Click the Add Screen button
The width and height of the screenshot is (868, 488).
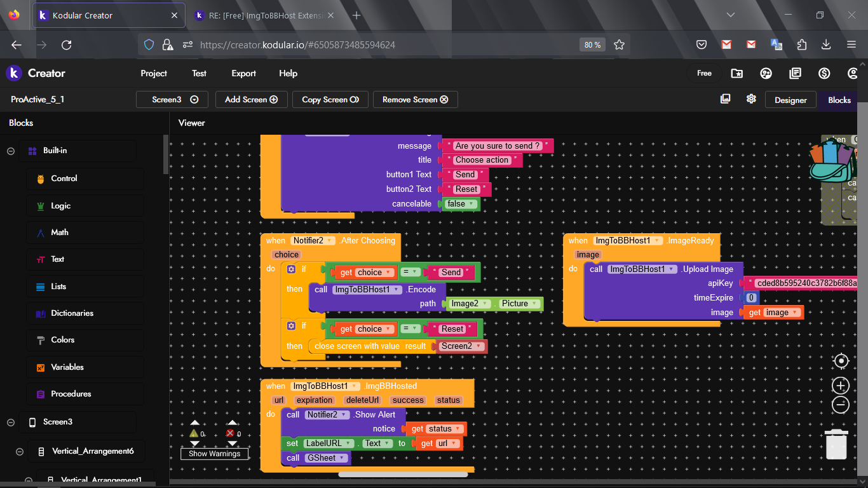point(252,100)
